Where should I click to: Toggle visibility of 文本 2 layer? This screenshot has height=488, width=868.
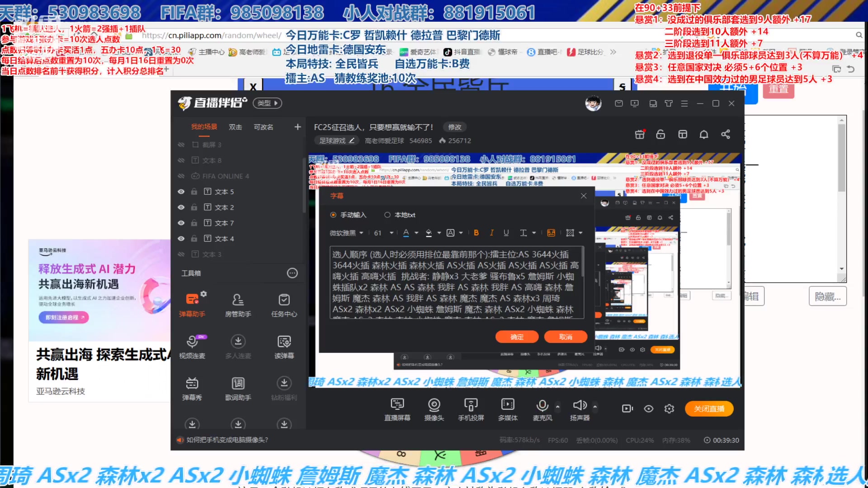pyautogui.click(x=181, y=207)
